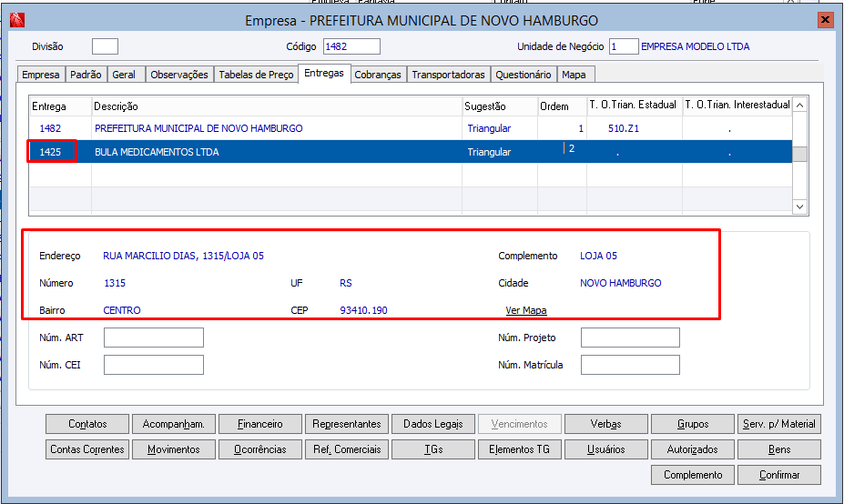Click the Núm. CEI input field
Screen dimensions: 844x504
click(154, 365)
